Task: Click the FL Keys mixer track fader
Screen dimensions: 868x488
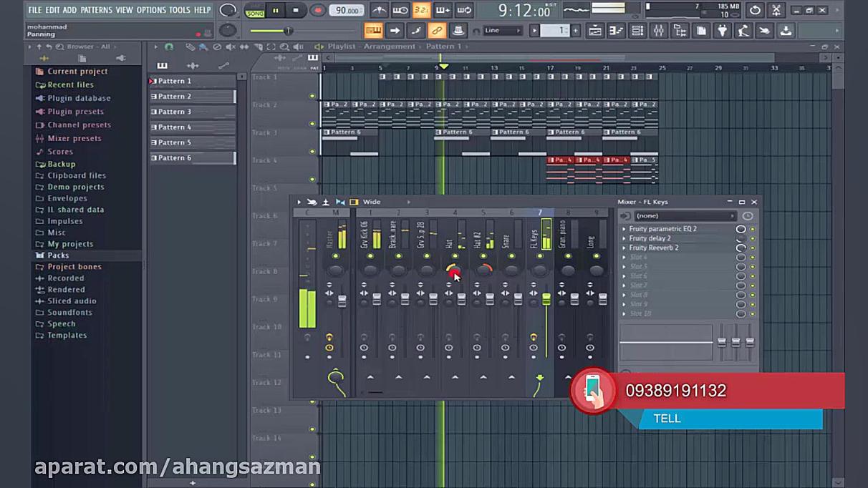Action: (546, 300)
